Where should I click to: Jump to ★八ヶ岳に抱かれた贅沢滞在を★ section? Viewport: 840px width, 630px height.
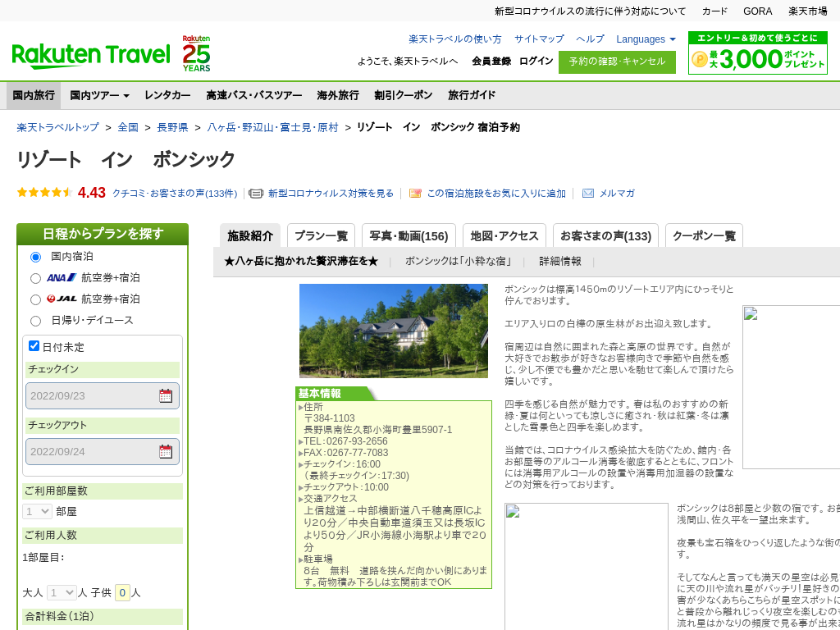301,262
